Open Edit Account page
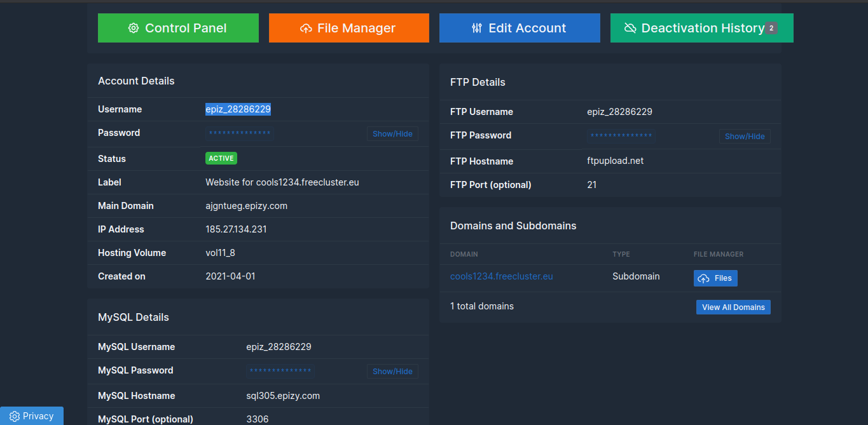868x425 pixels. pyautogui.click(x=520, y=28)
